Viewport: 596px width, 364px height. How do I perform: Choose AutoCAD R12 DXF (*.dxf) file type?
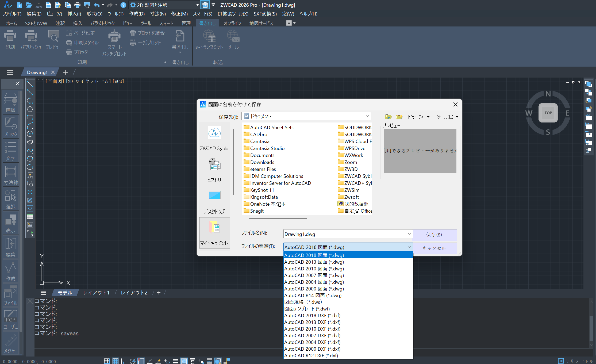coord(348,355)
